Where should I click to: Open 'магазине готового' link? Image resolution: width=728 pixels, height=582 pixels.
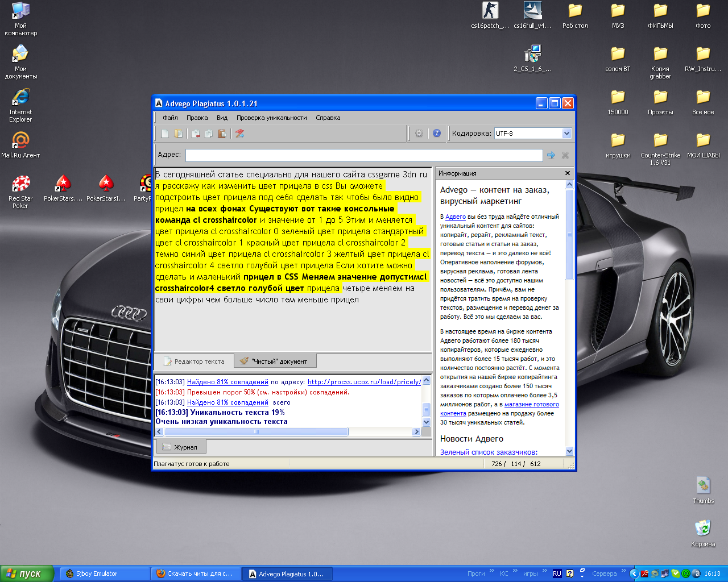[532, 404]
